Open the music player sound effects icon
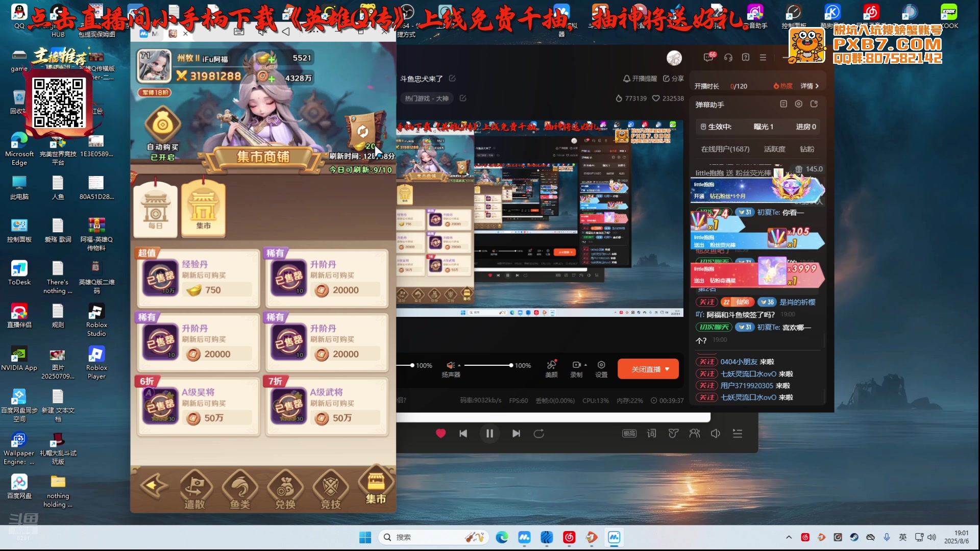Image resolution: width=980 pixels, height=551 pixels. click(x=673, y=434)
